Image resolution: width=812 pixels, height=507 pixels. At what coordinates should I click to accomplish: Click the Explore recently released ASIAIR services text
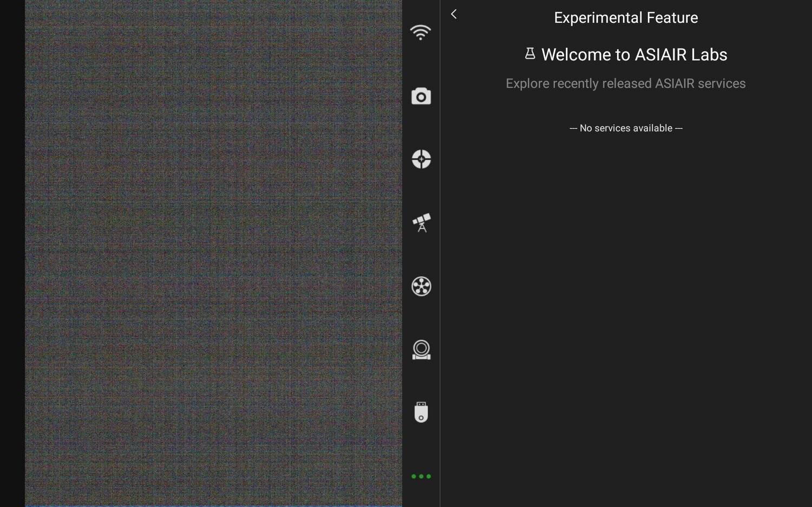625,83
